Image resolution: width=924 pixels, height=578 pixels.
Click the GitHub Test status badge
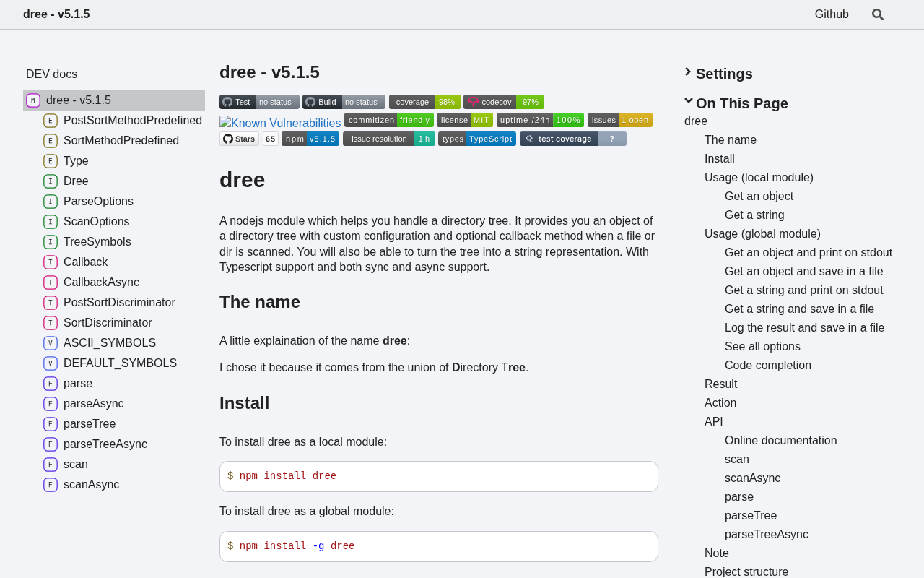point(259,102)
